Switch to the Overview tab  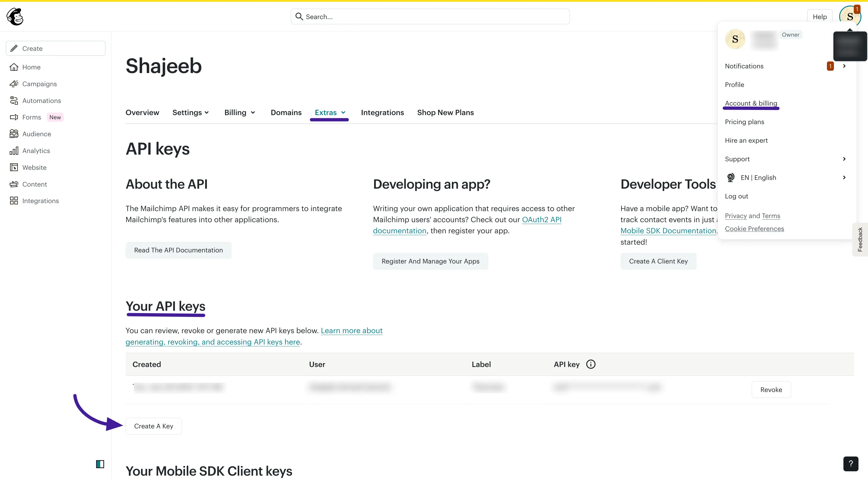[x=142, y=113]
